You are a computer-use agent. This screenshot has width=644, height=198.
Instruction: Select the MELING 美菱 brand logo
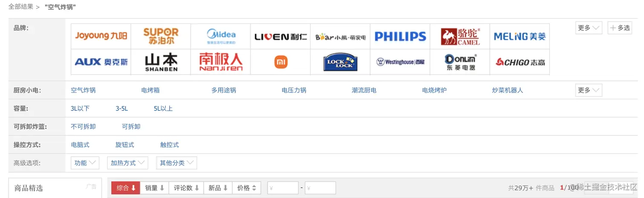(x=520, y=36)
